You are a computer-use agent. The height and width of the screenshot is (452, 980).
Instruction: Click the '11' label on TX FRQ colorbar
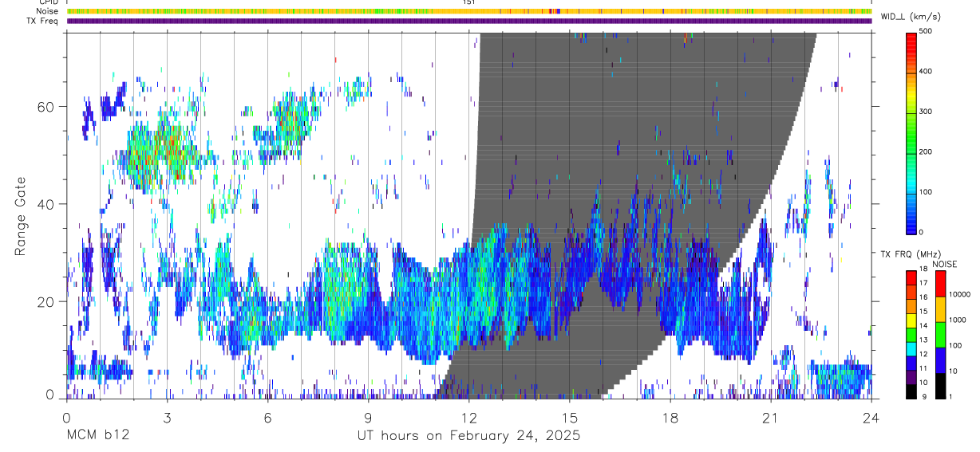[922, 369]
